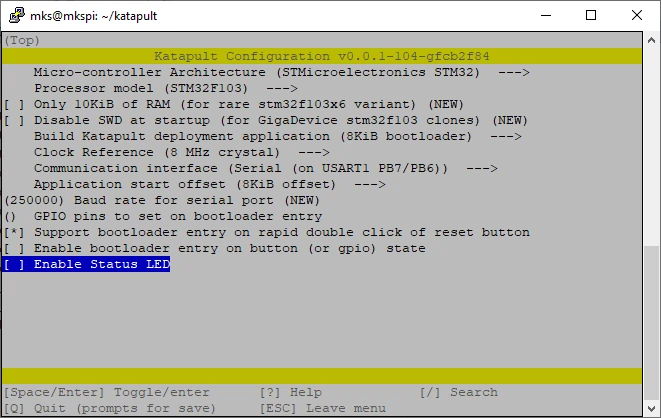Click the [Q] Quit (prompts for save) hint
Viewport: 661px width, 418px height.
pos(110,409)
